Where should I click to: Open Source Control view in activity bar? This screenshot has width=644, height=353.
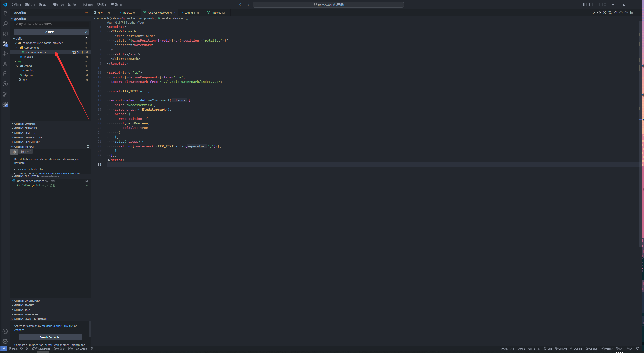pyautogui.click(x=5, y=44)
